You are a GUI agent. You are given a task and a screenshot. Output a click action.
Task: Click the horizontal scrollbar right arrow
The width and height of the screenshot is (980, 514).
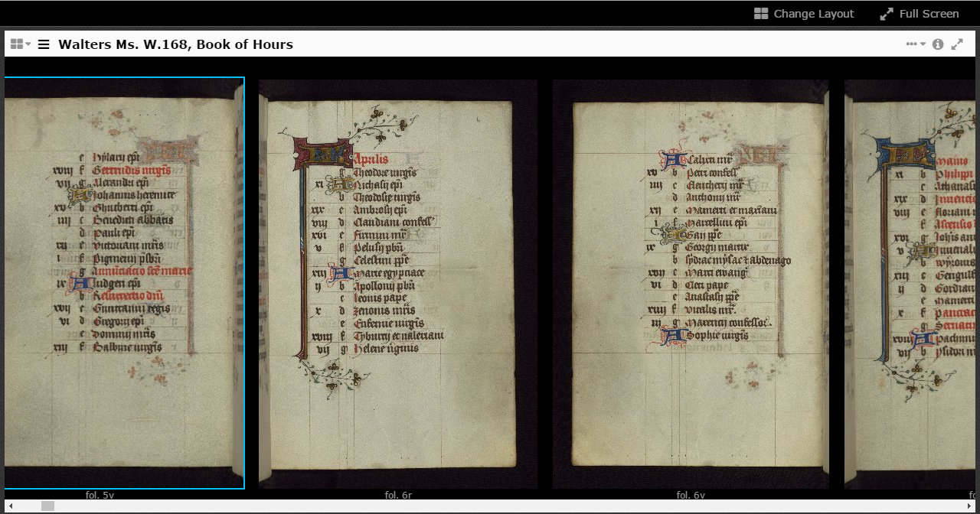(x=969, y=506)
